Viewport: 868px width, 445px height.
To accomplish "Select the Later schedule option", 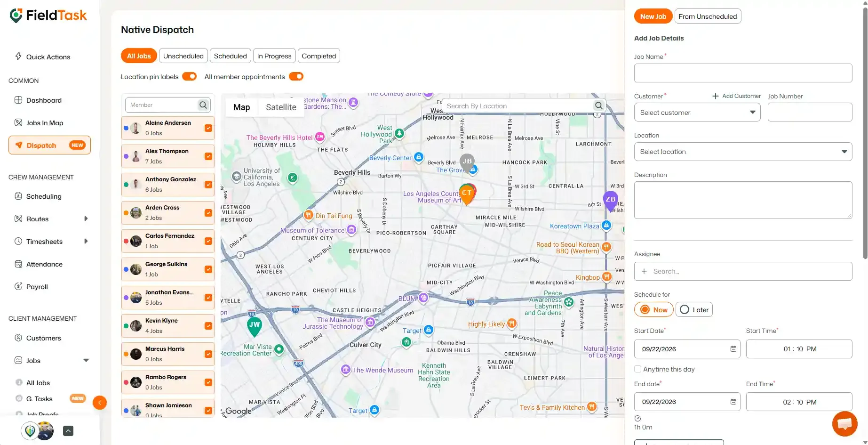I will point(694,309).
